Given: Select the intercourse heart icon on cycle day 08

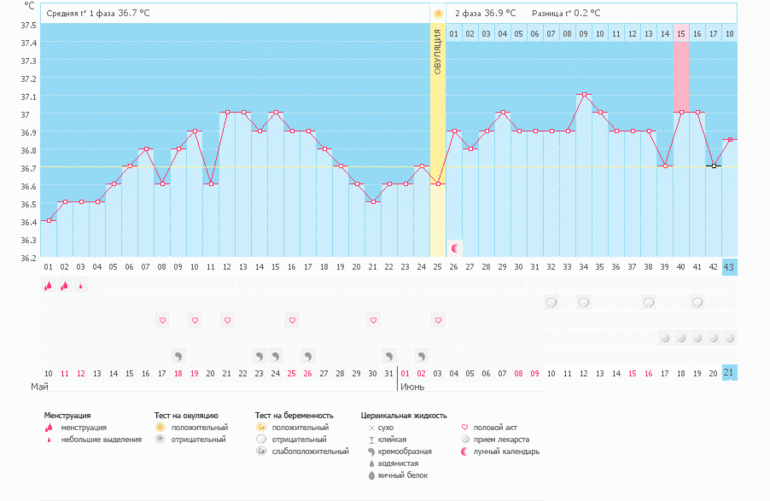Looking at the screenshot, I should click(162, 320).
